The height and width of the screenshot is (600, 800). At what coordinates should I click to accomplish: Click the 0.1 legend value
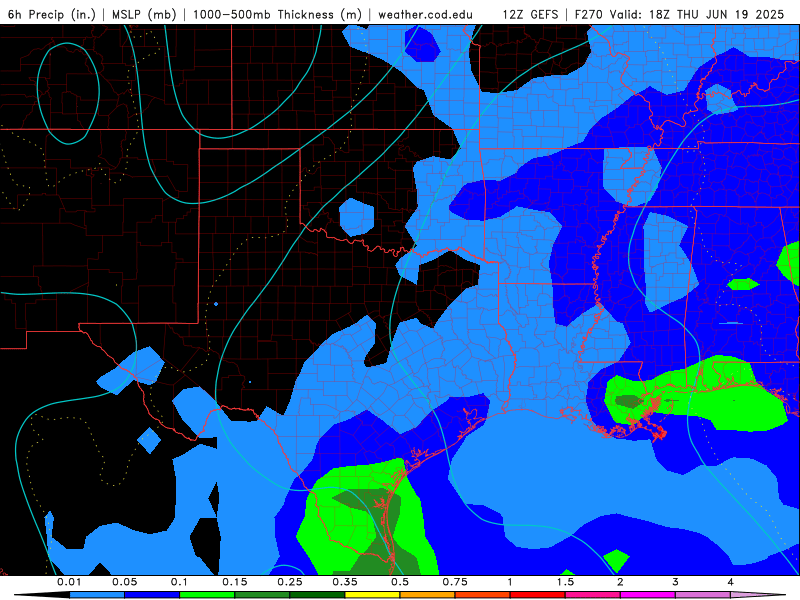point(180,582)
